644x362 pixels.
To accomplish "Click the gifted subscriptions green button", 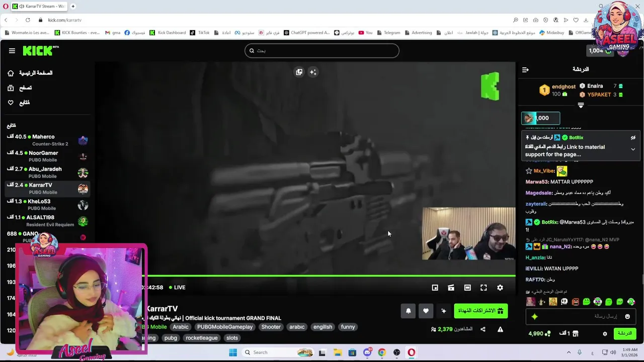I will 480,311.
